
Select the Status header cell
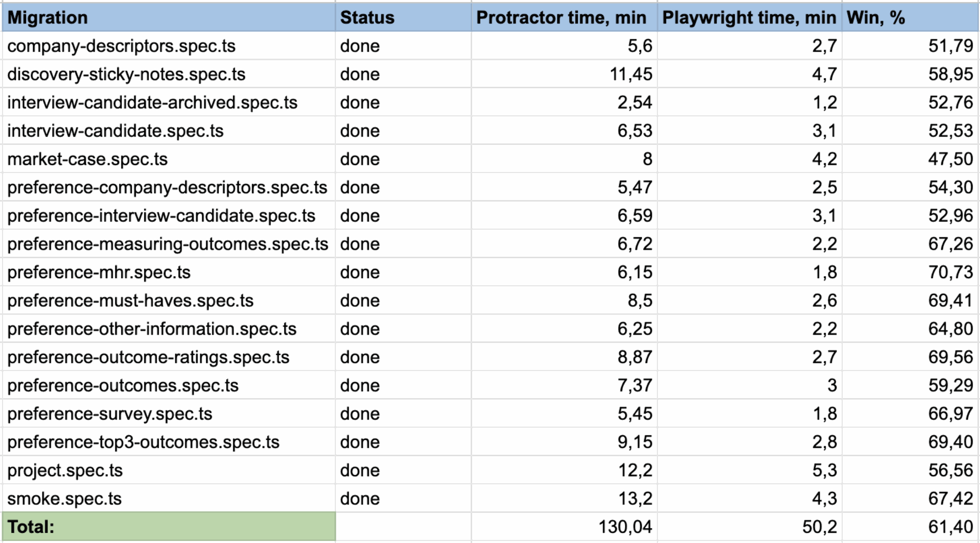tap(367, 18)
